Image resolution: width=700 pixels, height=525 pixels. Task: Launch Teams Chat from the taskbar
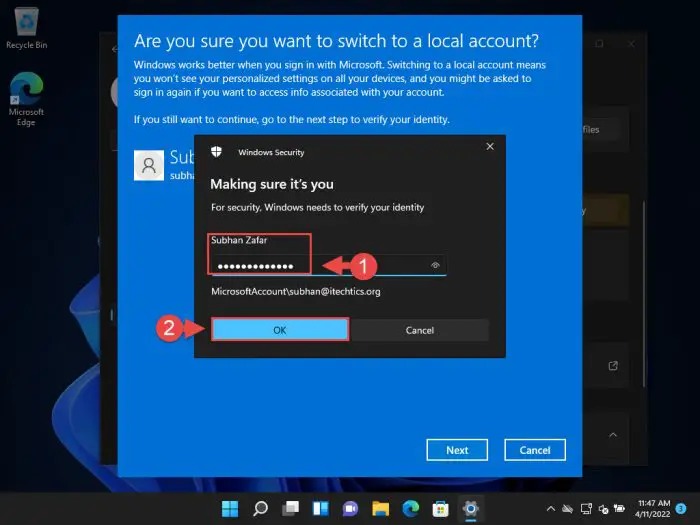pyautogui.click(x=350, y=508)
